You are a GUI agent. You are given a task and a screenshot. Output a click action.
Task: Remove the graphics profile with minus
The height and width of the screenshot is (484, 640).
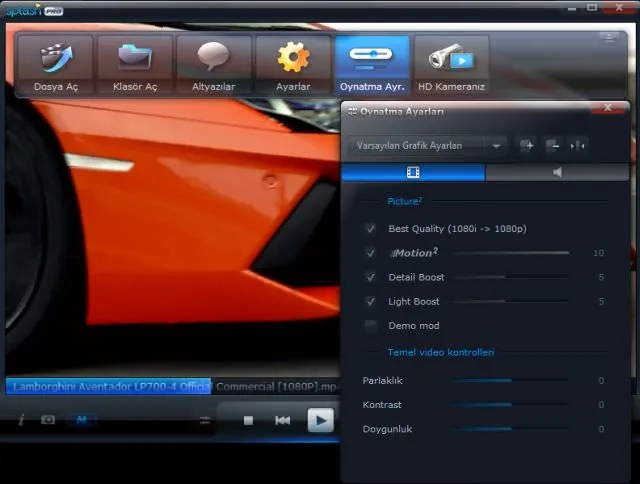click(554, 146)
